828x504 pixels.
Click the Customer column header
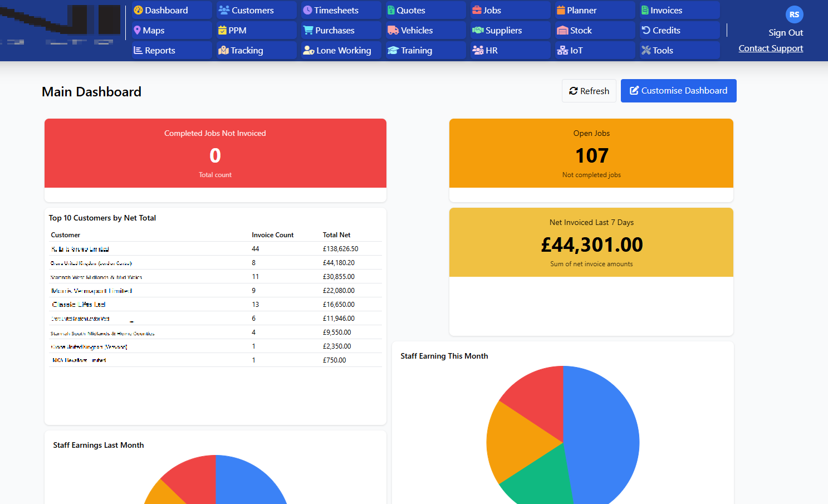(66, 235)
